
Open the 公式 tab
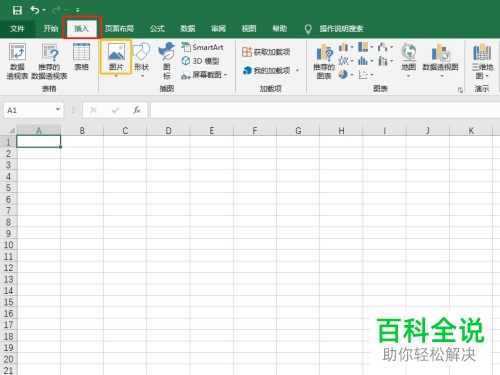click(157, 29)
